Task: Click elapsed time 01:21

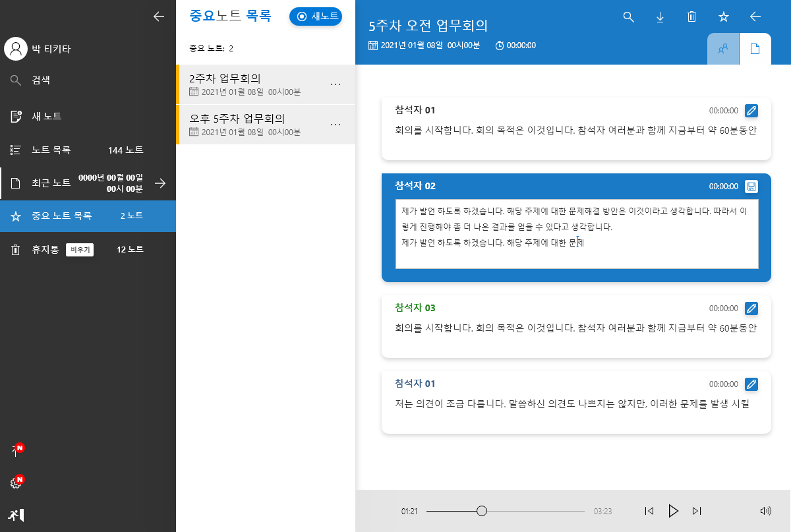Action: [409, 512]
